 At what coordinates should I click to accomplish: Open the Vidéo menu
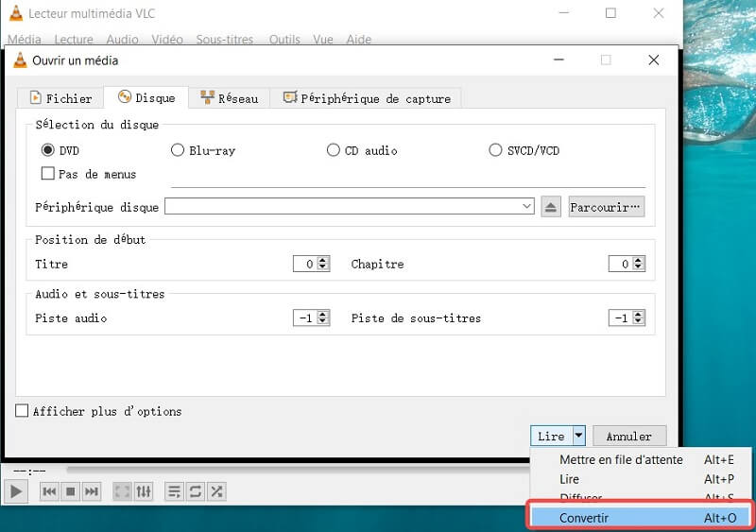[167, 39]
